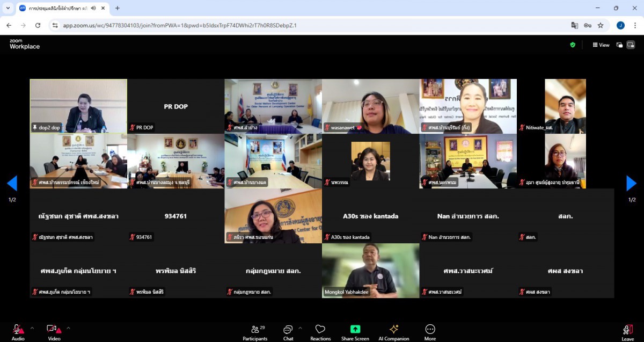The width and height of the screenshot is (644, 342).
Task: Open the Reactions heart menu
Action: pos(320,330)
